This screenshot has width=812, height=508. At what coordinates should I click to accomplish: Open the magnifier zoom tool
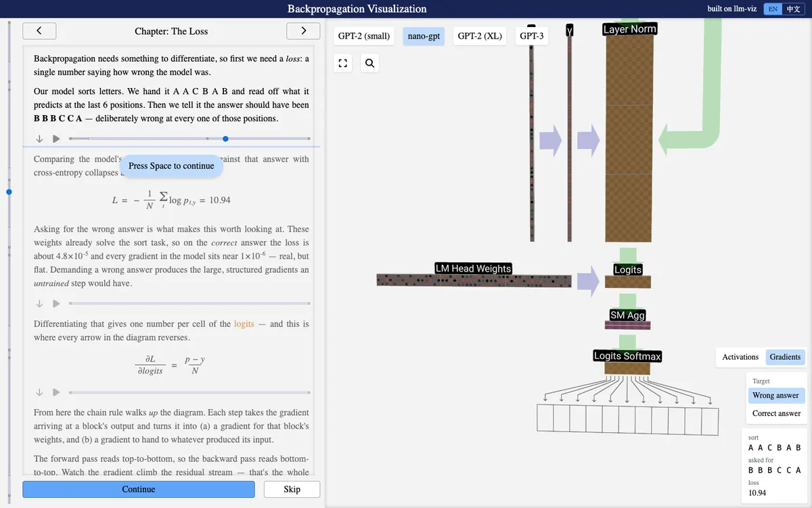(x=369, y=64)
